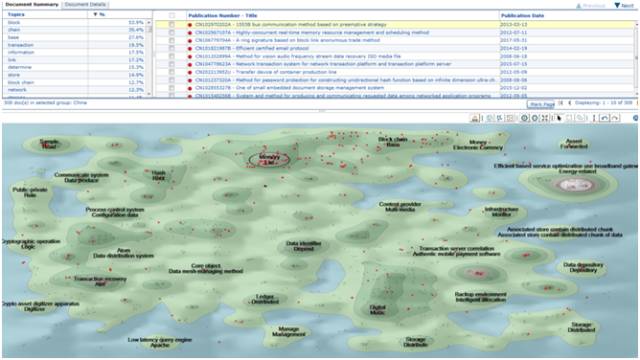This screenshot has height=360, width=640.
Task: Click the zoom out circle icon
Action: 535,118
